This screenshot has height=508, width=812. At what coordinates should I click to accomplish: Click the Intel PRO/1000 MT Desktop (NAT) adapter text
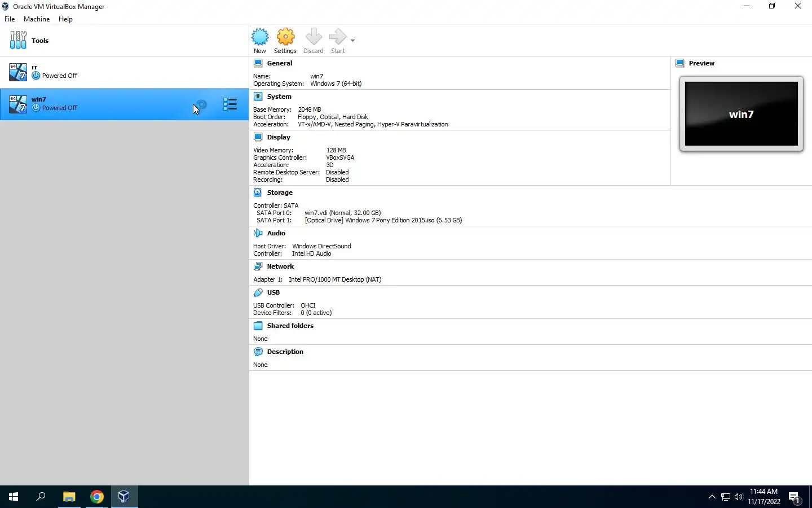(x=335, y=279)
